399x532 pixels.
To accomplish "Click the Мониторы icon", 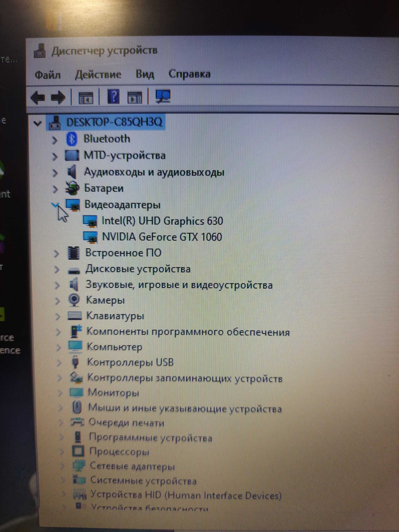I will pyautogui.click(x=76, y=393).
